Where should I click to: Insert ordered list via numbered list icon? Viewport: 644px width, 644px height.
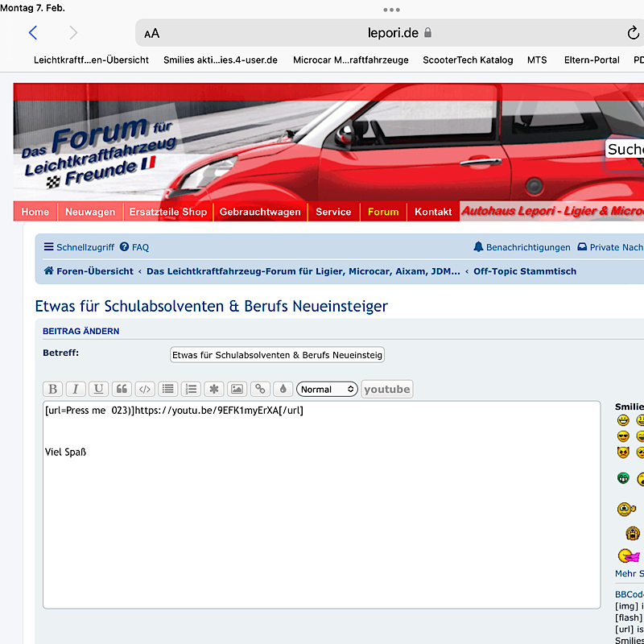pyautogui.click(x=191, y=389)
